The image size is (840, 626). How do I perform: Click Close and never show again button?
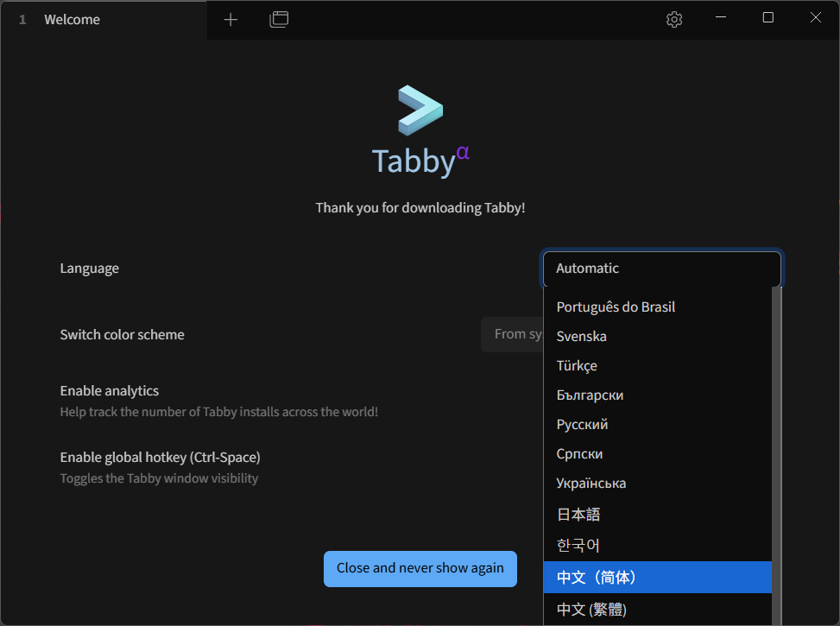pos(420,569)
